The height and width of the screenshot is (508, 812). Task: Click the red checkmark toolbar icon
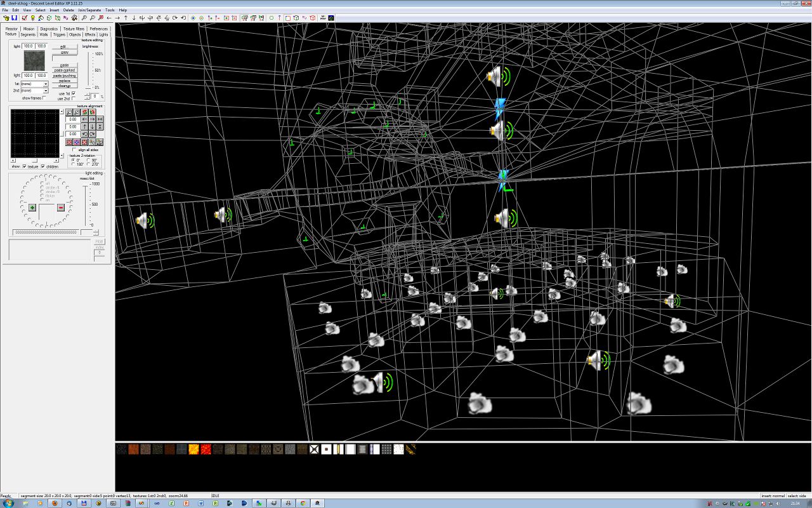click(23, 18)
